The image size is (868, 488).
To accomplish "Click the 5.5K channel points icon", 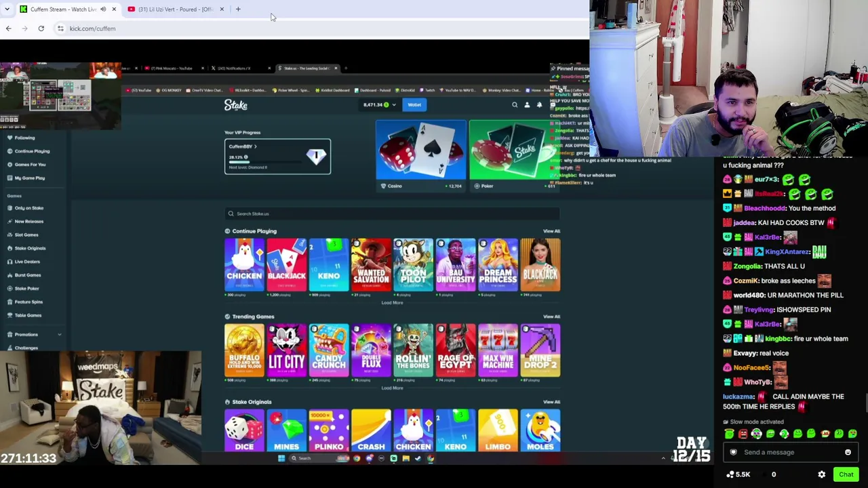I will tap(730, 474).
